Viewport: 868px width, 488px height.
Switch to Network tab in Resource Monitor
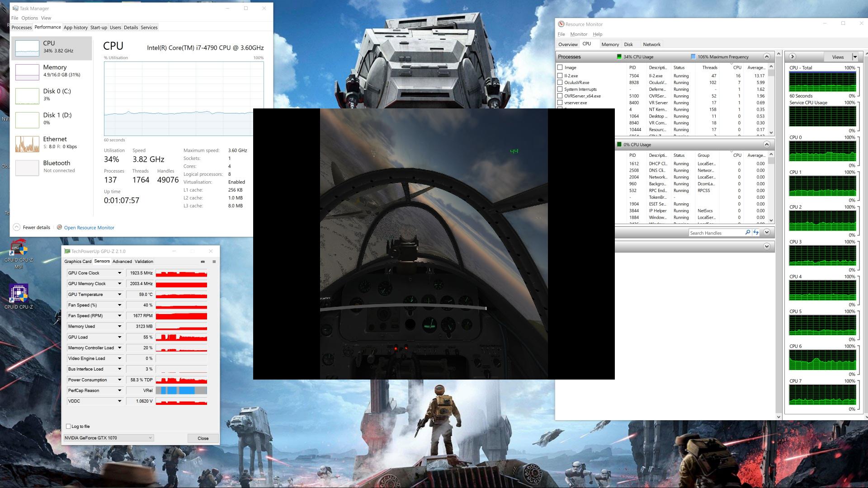(651, 44)
